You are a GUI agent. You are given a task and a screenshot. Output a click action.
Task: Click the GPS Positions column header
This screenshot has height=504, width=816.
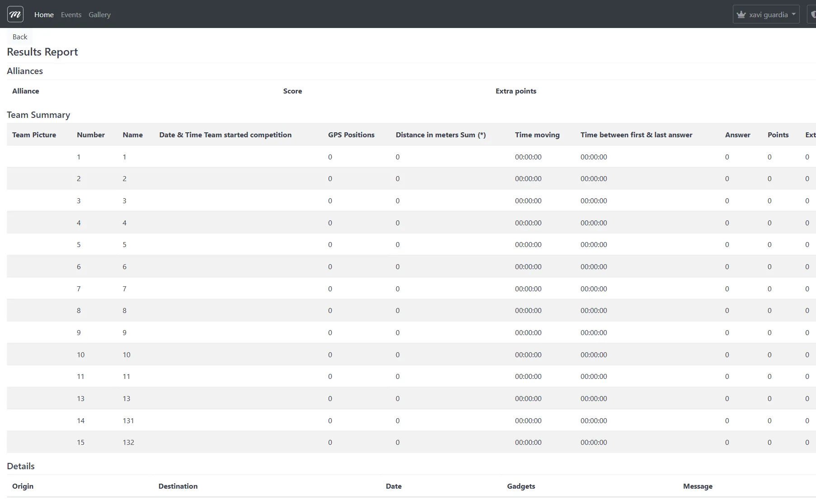tap(352, 135)
